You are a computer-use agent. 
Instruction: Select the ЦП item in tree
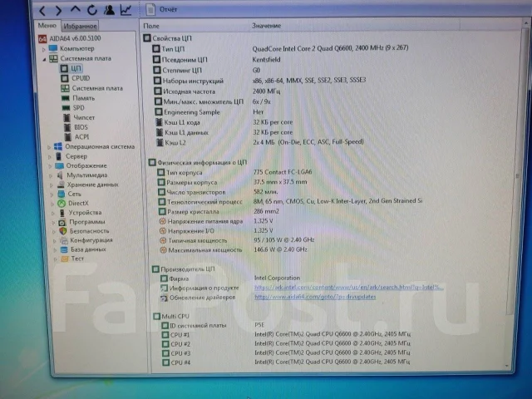(71, 68)
